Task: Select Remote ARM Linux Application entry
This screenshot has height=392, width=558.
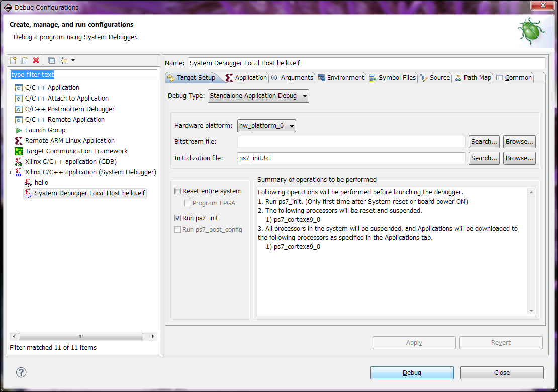Action: click(70, 141)
